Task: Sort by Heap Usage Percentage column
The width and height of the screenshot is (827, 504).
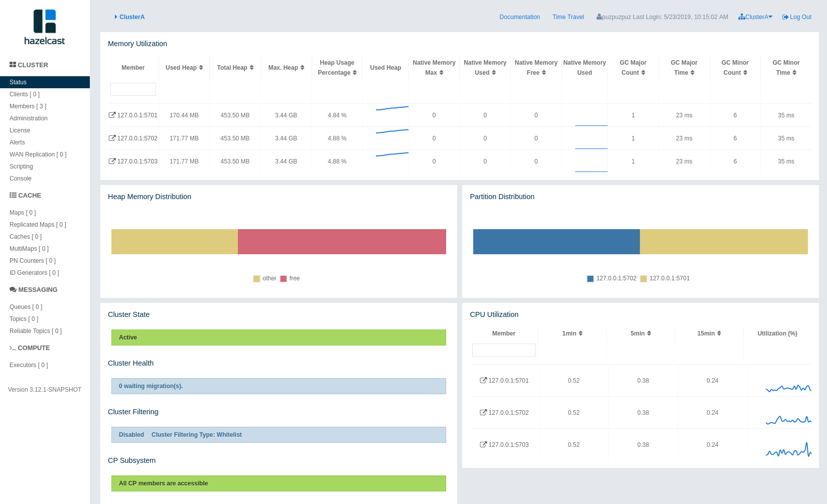Action: coord(354,73)
